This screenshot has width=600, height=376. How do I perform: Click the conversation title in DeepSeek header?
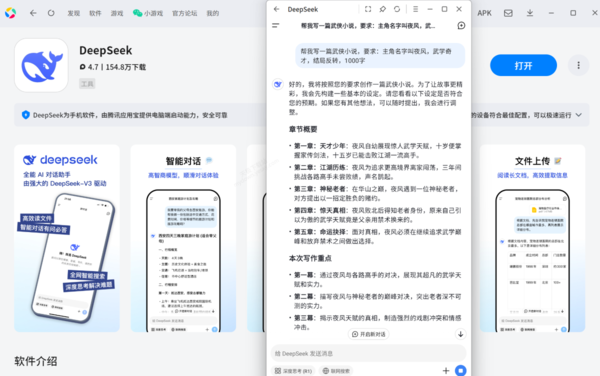click(368, 26)
